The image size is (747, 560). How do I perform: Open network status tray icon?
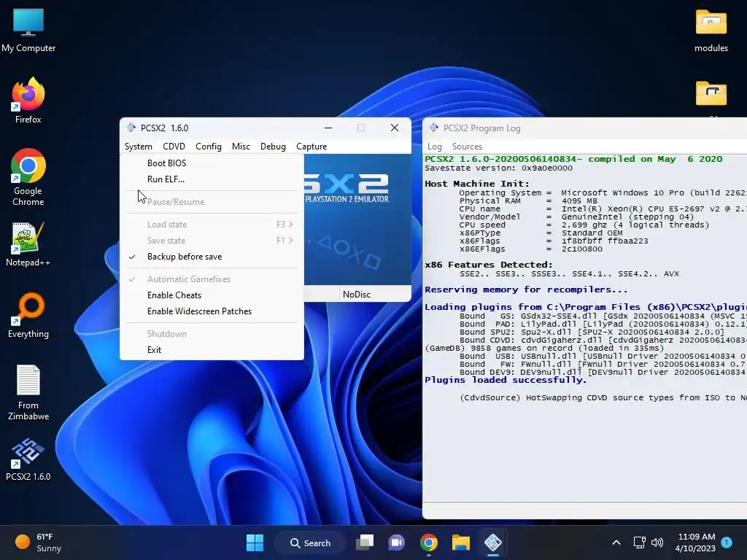pos(639,542)
